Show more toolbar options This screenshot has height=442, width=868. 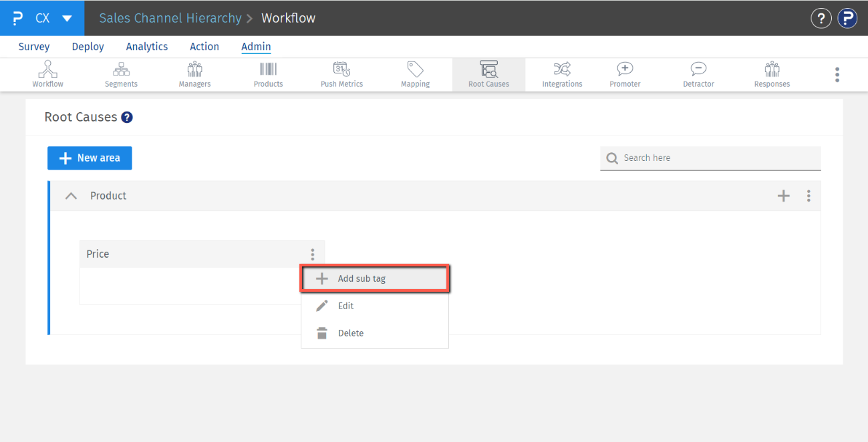click(x=837, y=75)
